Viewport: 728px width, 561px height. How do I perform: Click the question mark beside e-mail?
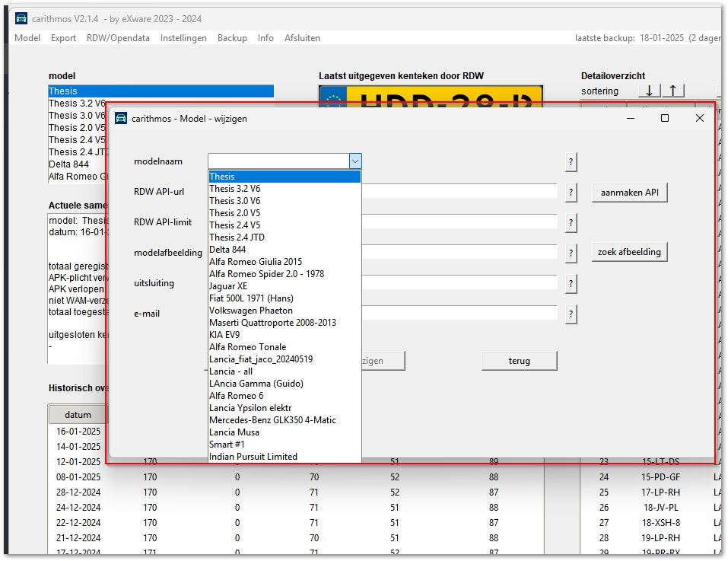(x=571, y=314)
